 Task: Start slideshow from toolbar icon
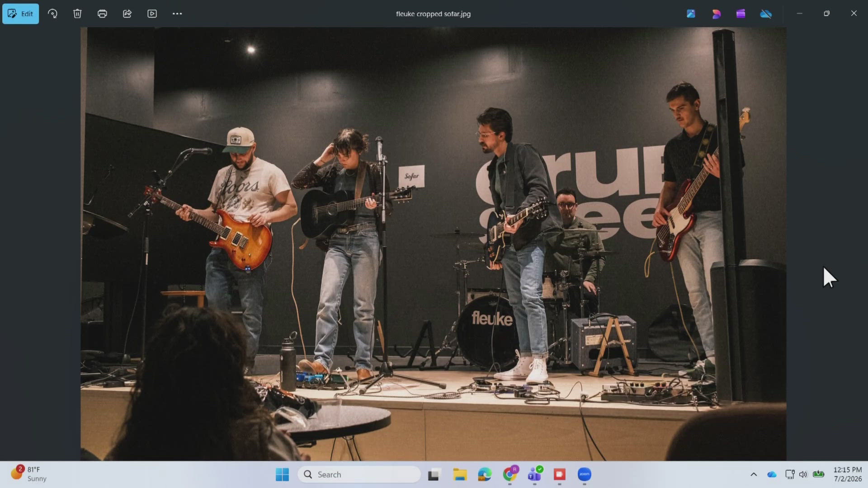pos(152,14)
